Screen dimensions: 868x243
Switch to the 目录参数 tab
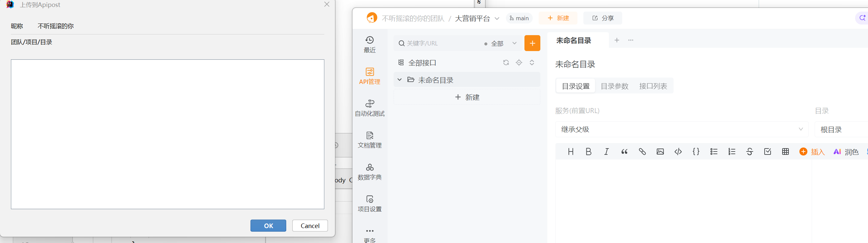click(x=614, y=86)
